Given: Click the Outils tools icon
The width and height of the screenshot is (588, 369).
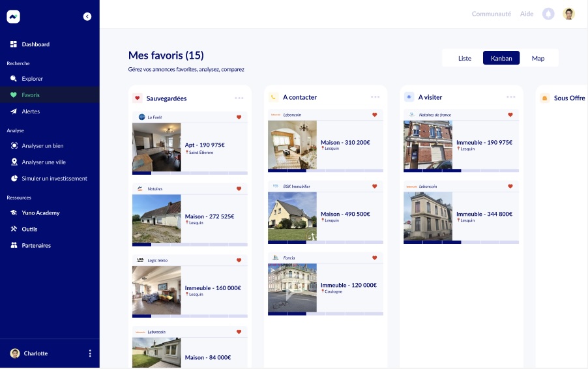Looking at the screenshot, I should point(14,229).
